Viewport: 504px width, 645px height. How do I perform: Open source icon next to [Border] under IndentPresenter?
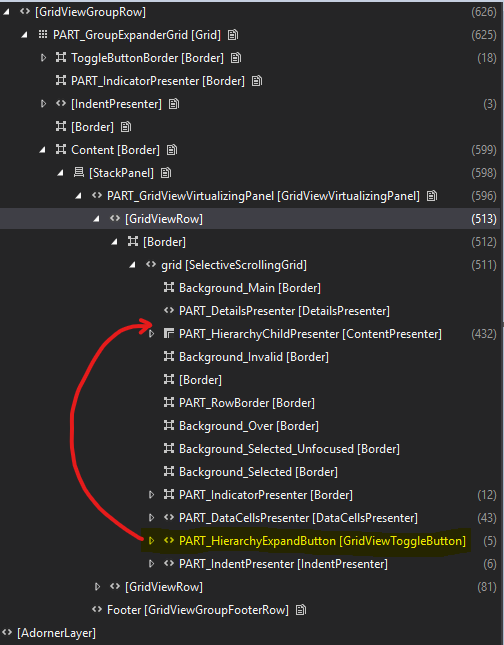(126, 127)
